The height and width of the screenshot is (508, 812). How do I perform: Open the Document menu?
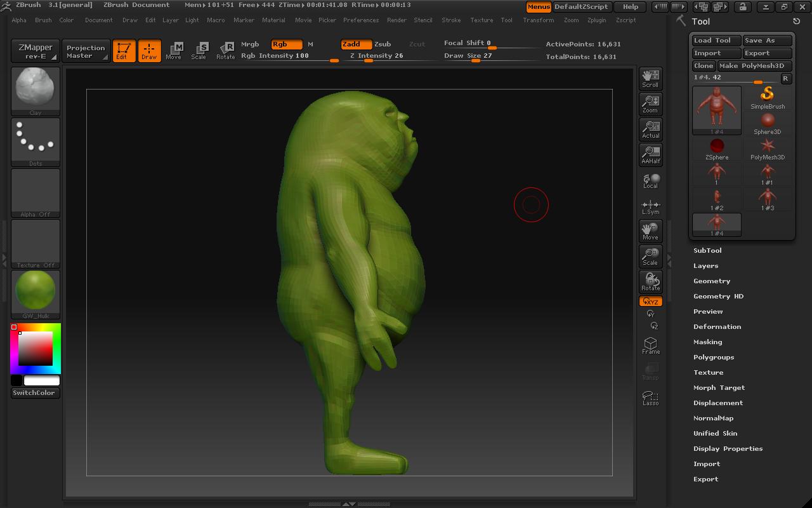pos(99,20)
